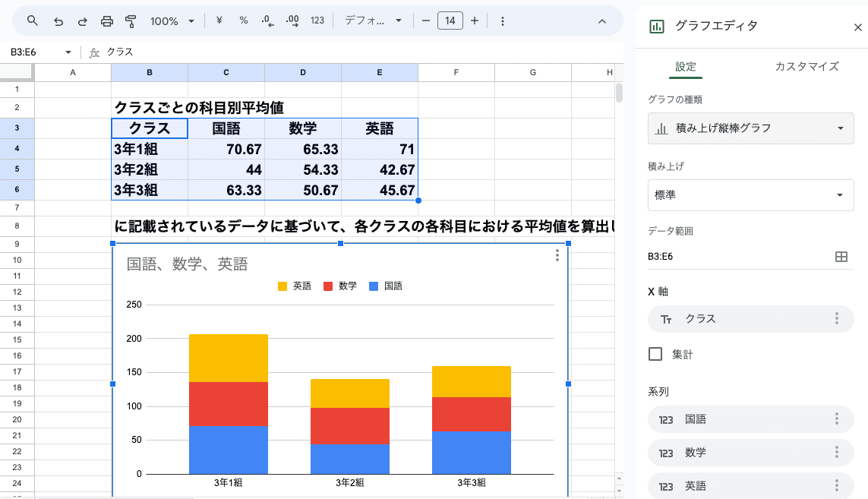Image resolution: width=868 pixels, height=499 pixels.
Task: Click the red 数学 legend swatch
Action: point(328,286)
